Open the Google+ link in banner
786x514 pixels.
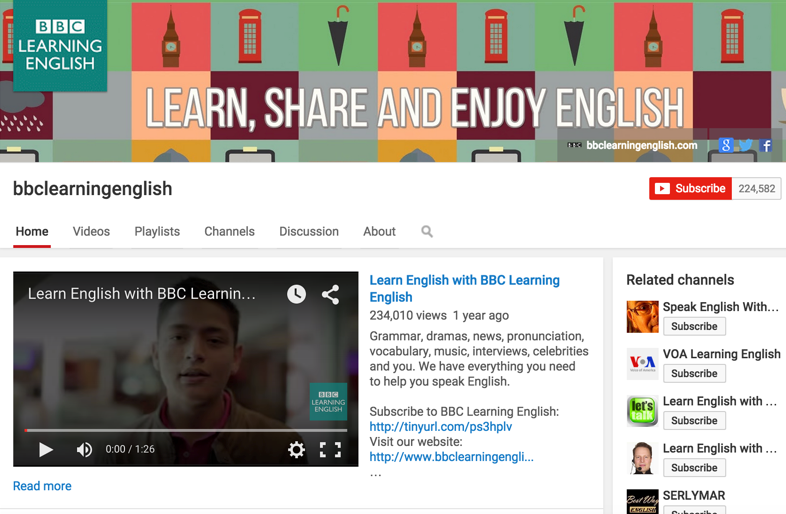(725, 145)
